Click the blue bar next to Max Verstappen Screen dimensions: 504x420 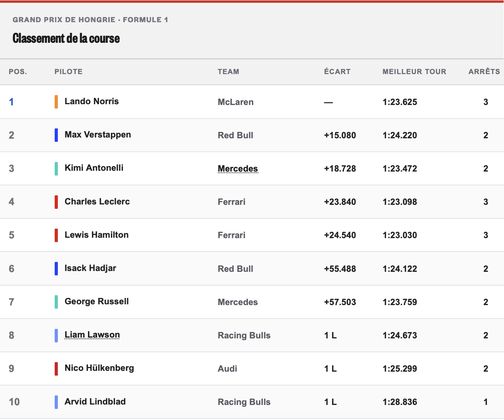(56, 135)
